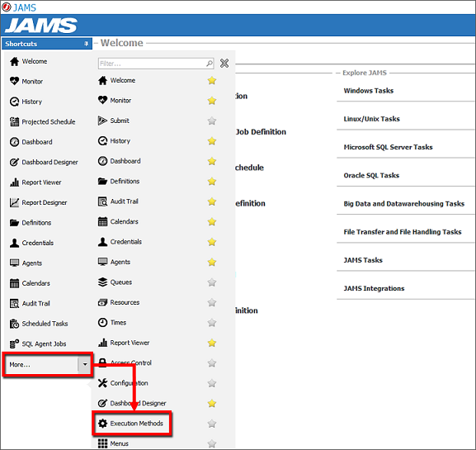Viewport: 476px width, 450px height.
Task: Open Audit Trail in Shortcuts sidebar
Action: [30, 304]
